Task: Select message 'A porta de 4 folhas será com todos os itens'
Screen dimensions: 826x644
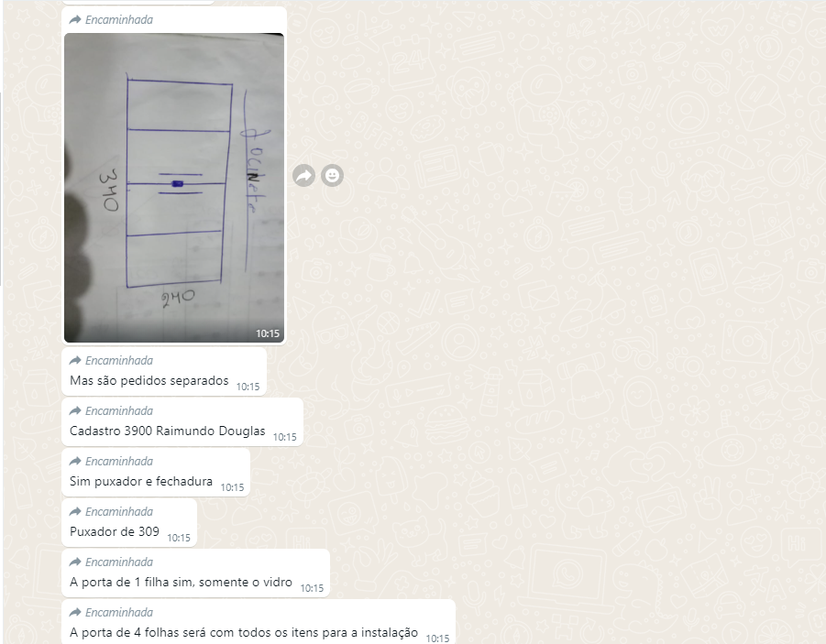Action: pyautogui.click(x=243, y=632)
